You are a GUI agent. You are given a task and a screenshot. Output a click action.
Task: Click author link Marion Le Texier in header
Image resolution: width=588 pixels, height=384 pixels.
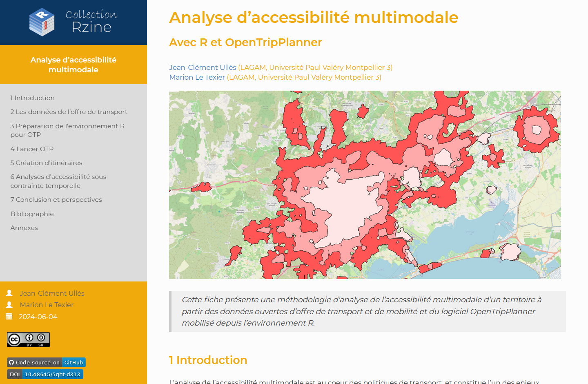197,77
